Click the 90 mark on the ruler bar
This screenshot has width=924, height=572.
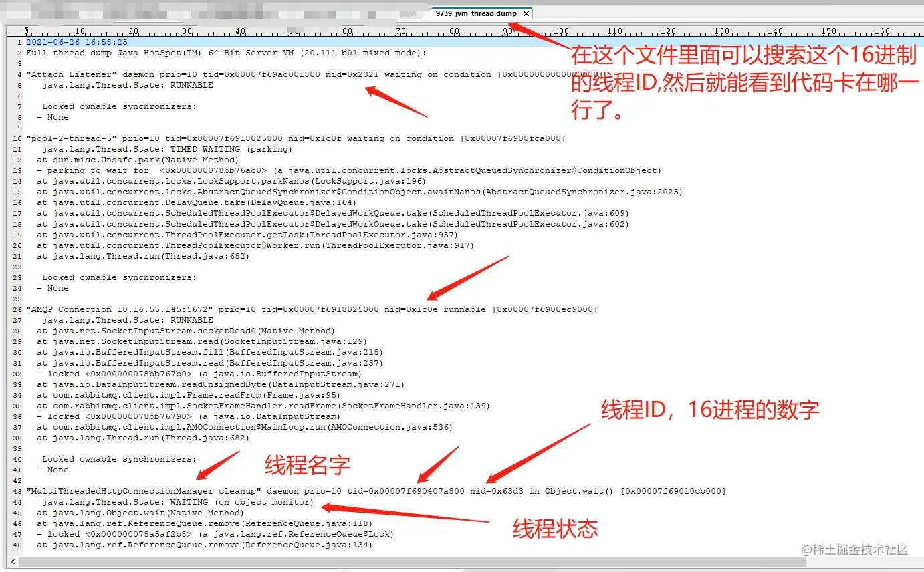tap(507, 30)
